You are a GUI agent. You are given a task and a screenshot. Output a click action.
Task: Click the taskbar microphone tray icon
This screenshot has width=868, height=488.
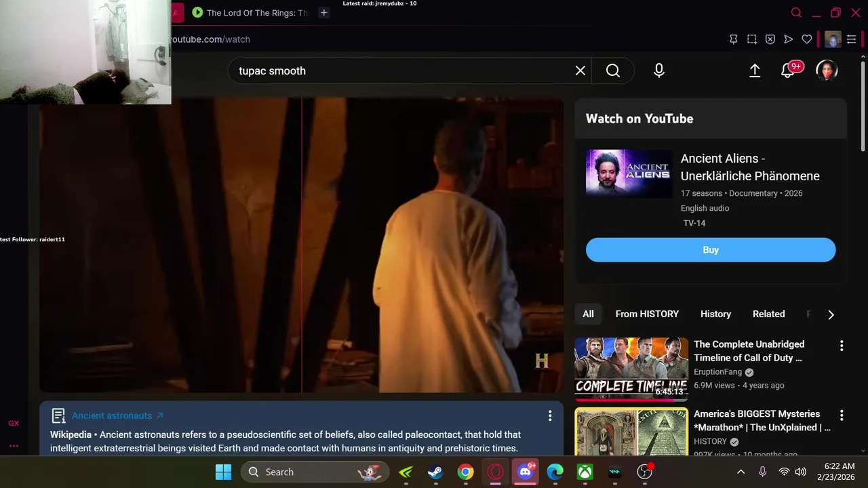tap(763, 472)
